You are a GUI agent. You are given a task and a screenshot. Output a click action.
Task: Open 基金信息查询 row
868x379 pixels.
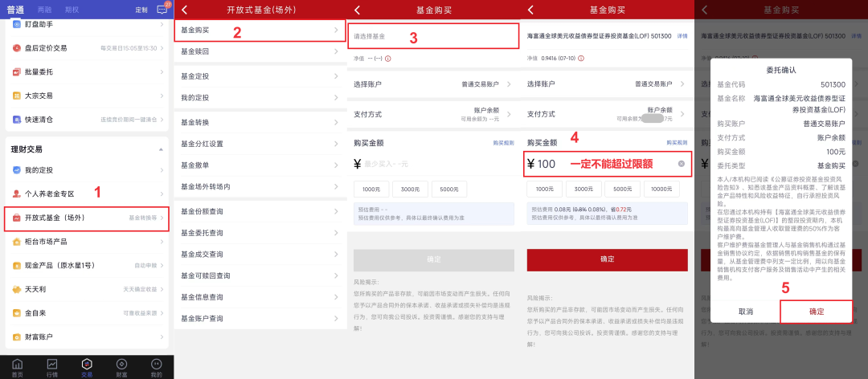(260, 297)
